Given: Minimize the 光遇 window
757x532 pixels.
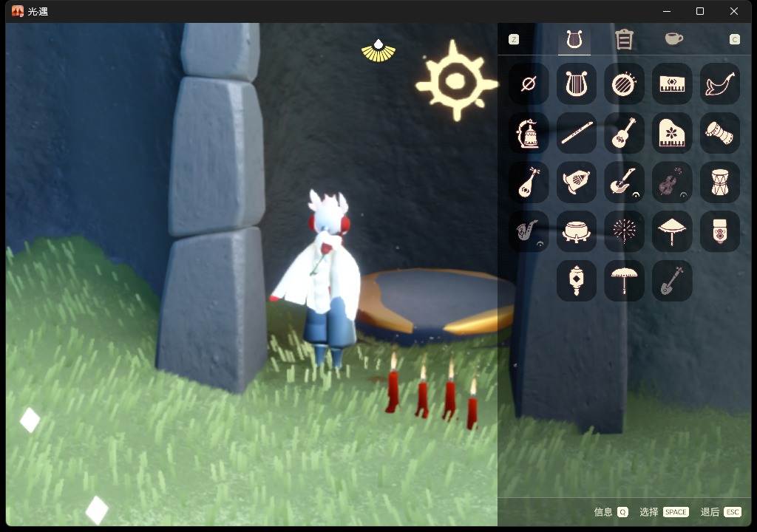Looking at the screenshot, I should point(667,11).
